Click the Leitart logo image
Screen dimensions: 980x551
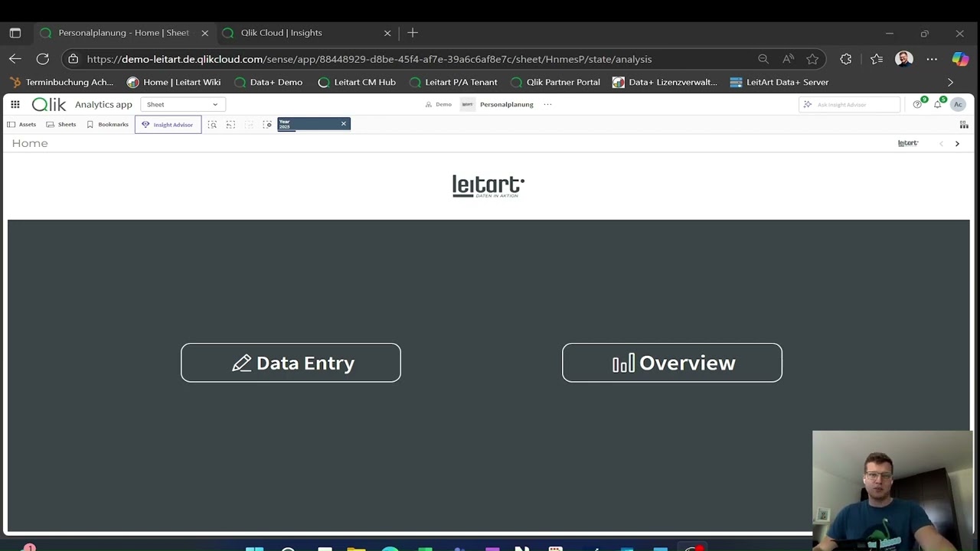tap(488, 186)
